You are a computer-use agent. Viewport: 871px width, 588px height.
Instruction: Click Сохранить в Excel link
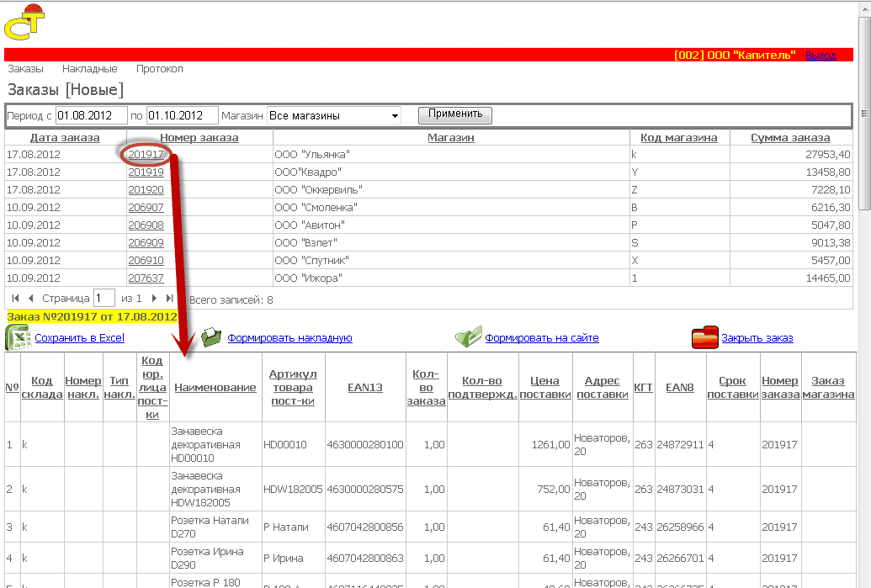[x=79, y=337]
